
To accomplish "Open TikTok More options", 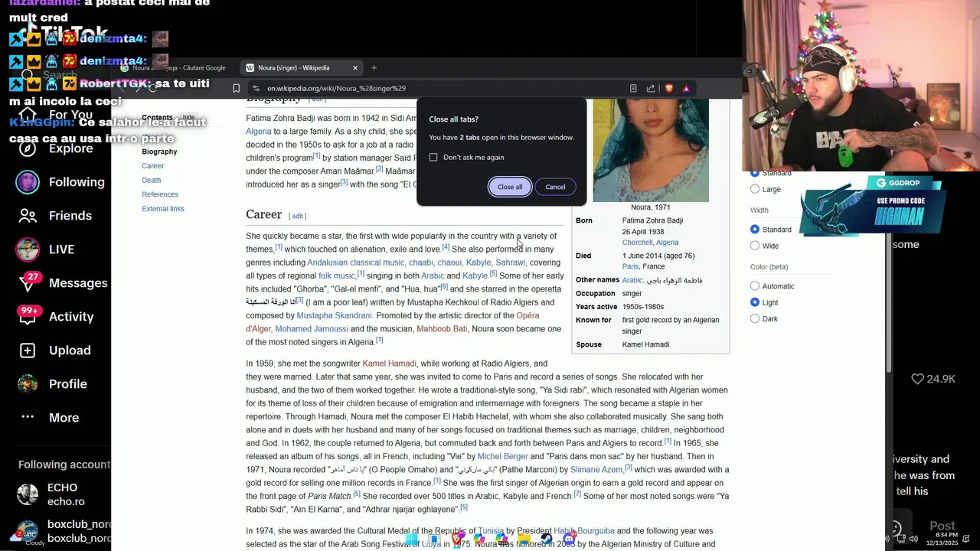I will pos(49,418).
